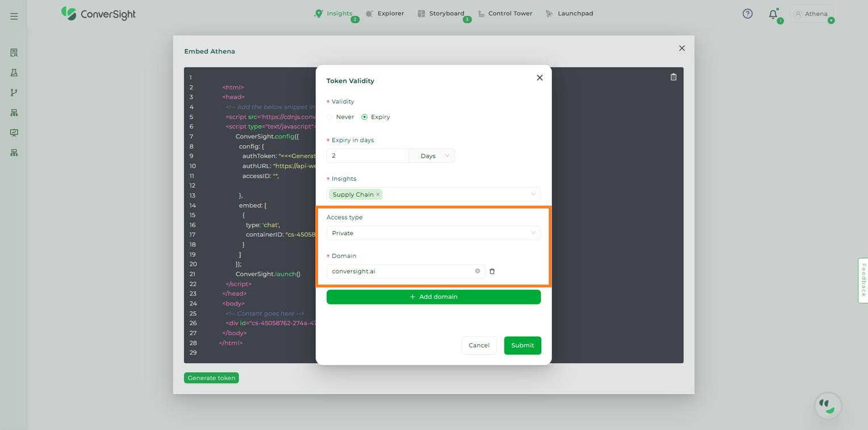Viewport: 868px width, 430px height.
Task: Close the Token Validity dialog
Action: pyautogui.click(x=540, y=78)
